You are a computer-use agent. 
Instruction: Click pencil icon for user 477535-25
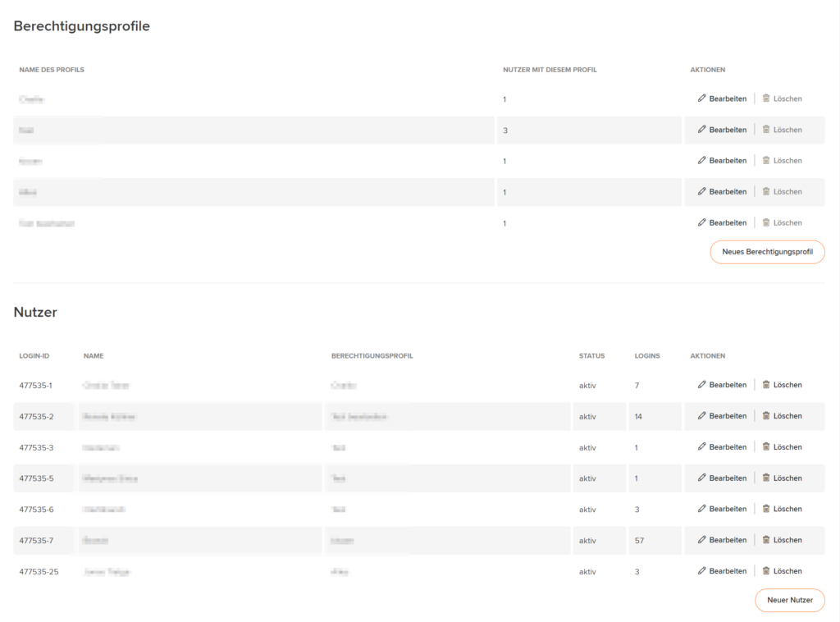pyautogui.click(x=702, y=571)
